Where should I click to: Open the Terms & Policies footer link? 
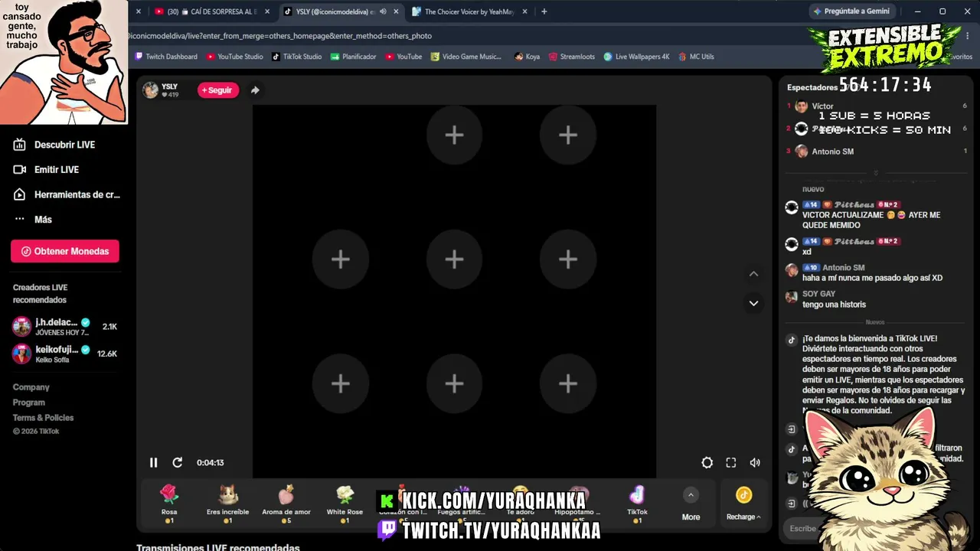(x=44, y=418)
